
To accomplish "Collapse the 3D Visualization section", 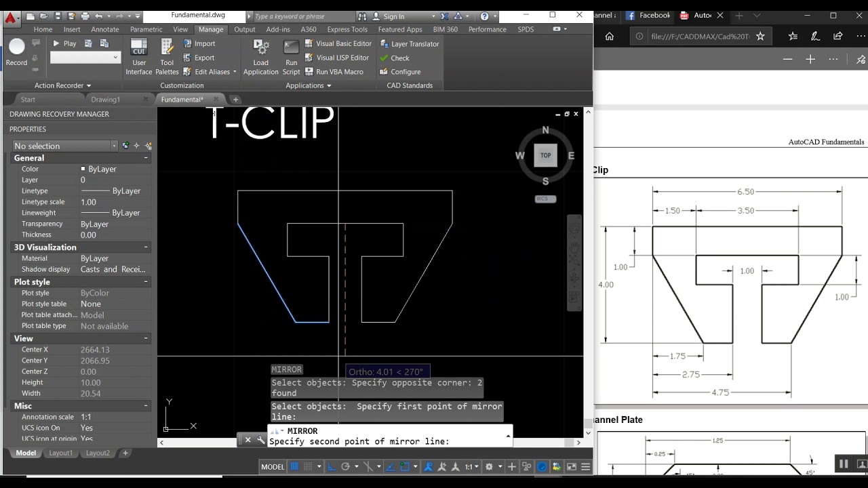I will [x=146, y=247].
